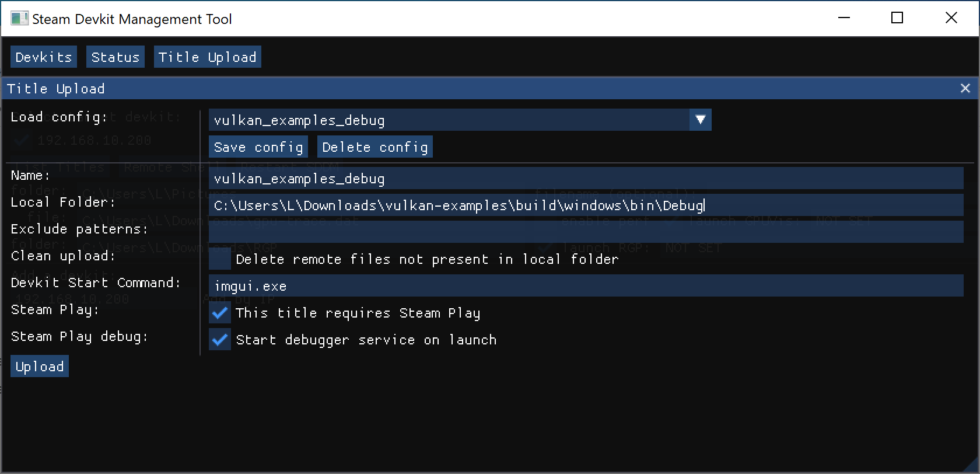Open the Devkits window
This screenshot has width=980, height=474.
tap(44, 57)
